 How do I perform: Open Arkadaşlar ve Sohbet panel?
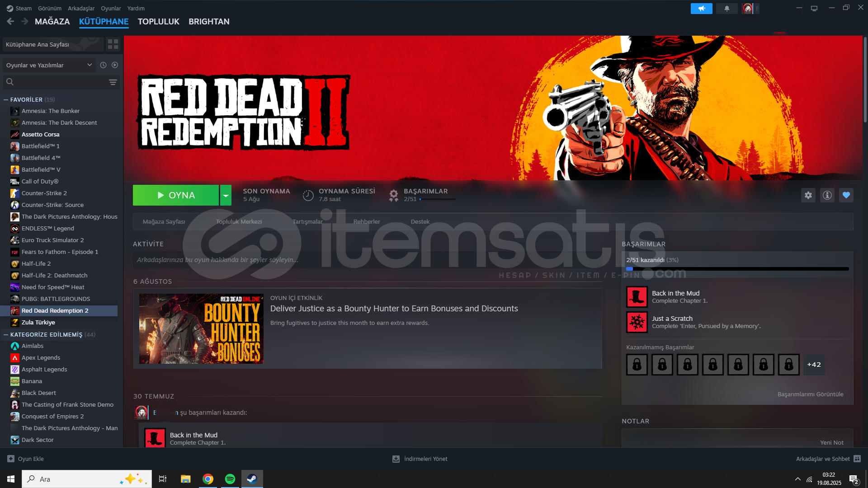coord(828,459)
